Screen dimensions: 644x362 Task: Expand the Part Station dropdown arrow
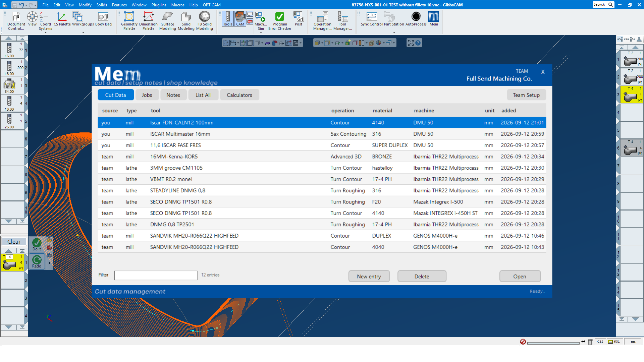pos(394,33)
